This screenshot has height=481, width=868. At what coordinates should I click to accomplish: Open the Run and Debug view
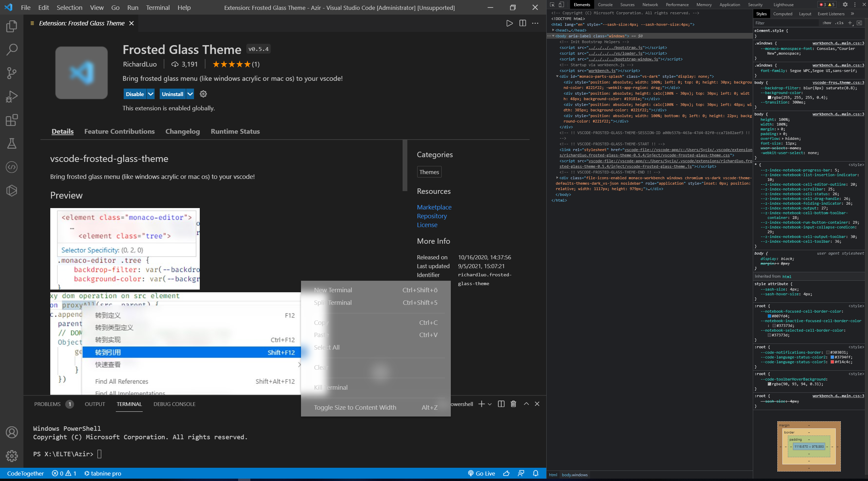pos(12,96)
